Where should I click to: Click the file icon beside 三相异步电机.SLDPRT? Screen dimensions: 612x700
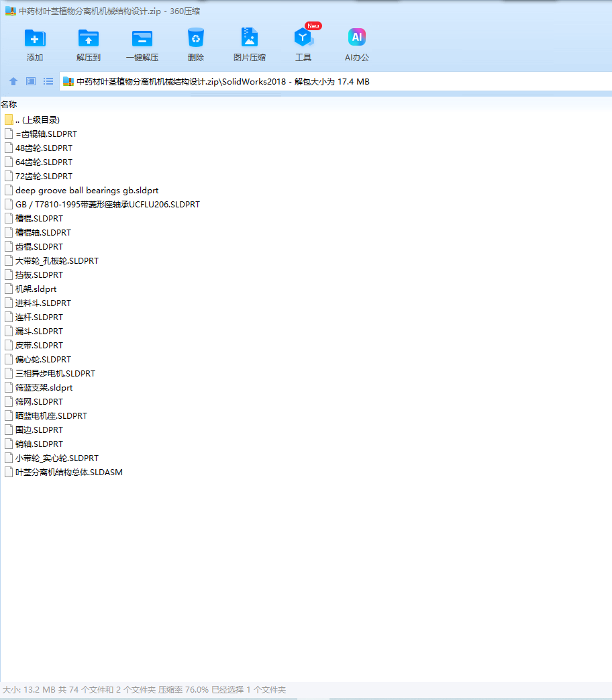pyautogui.click(x=9, y=373)
